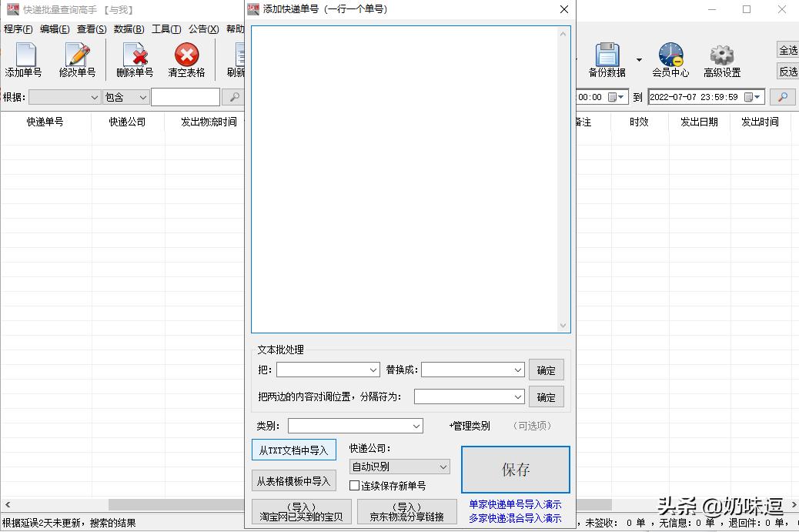Click the 保存 button to save tracking numbers
Viewport: 799px width, 532px height.
(515, 470)
